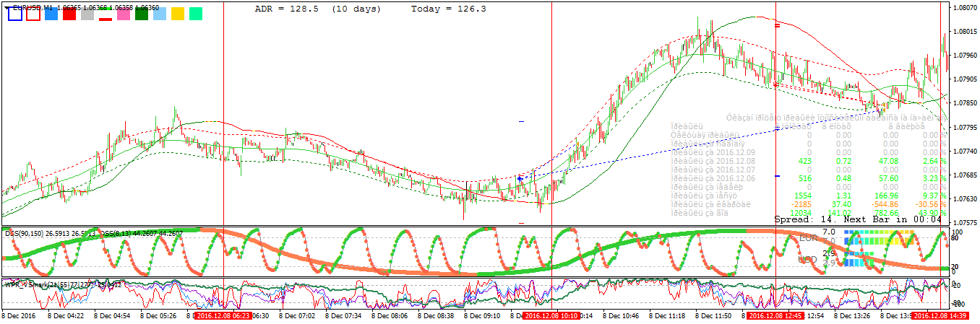Select the solid dodger-blue square
980x324 pixels.
click(x=51, y=14)
